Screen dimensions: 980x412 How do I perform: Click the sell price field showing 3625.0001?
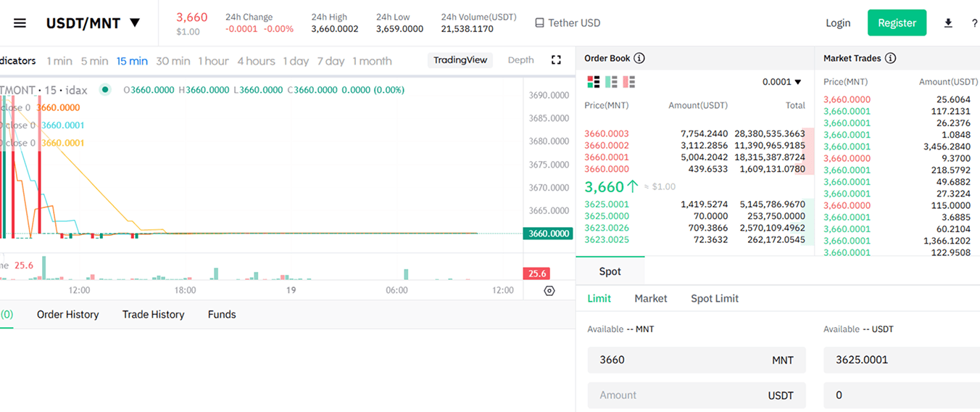tap(902, 360)
